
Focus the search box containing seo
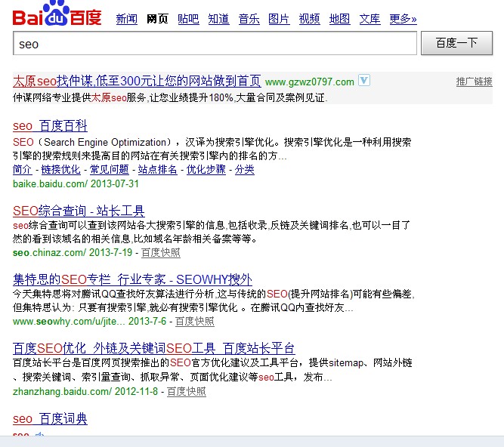pos(215,43)
